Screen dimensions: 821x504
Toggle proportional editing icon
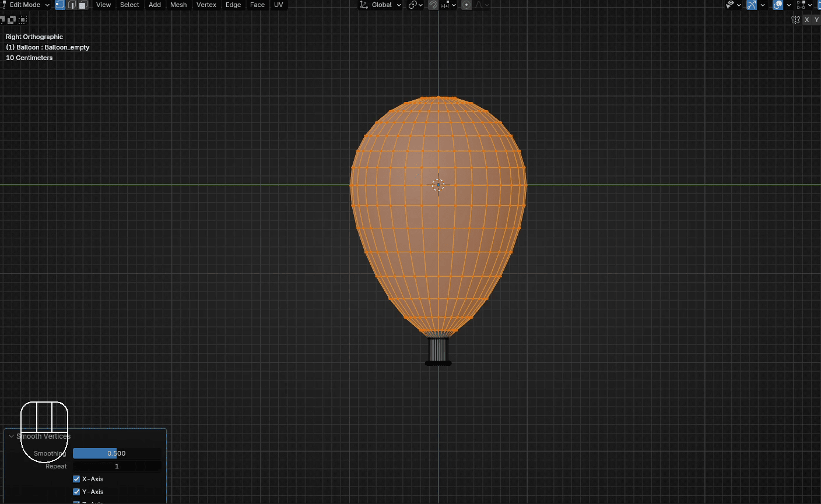pos(466,5)
